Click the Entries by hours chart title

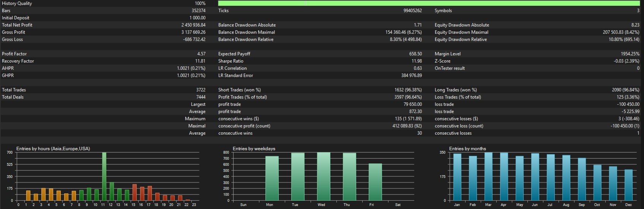coord(53,149)
